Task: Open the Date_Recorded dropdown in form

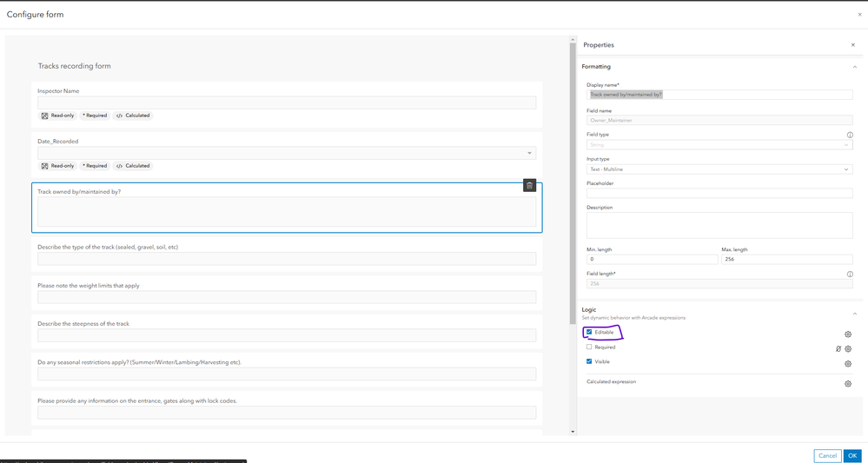Action: 287,153
